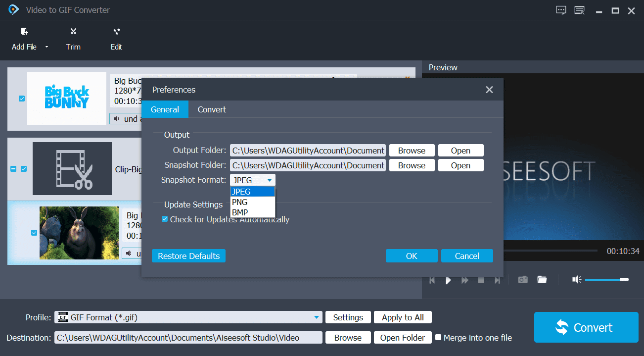Screen dimensions: 644x356
Task: Click the feedback chat icon in title bar
Action: 561,10
